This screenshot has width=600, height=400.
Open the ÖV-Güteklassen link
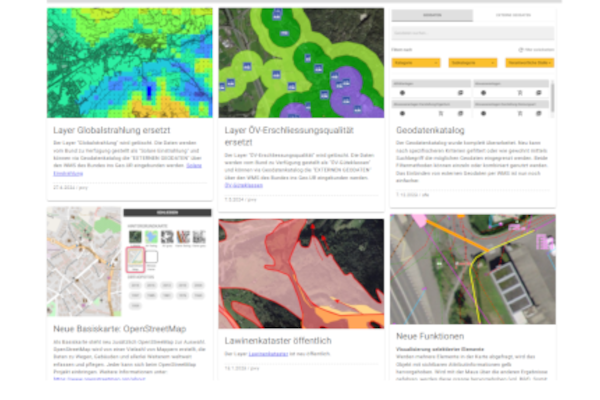tap(243, 185)
